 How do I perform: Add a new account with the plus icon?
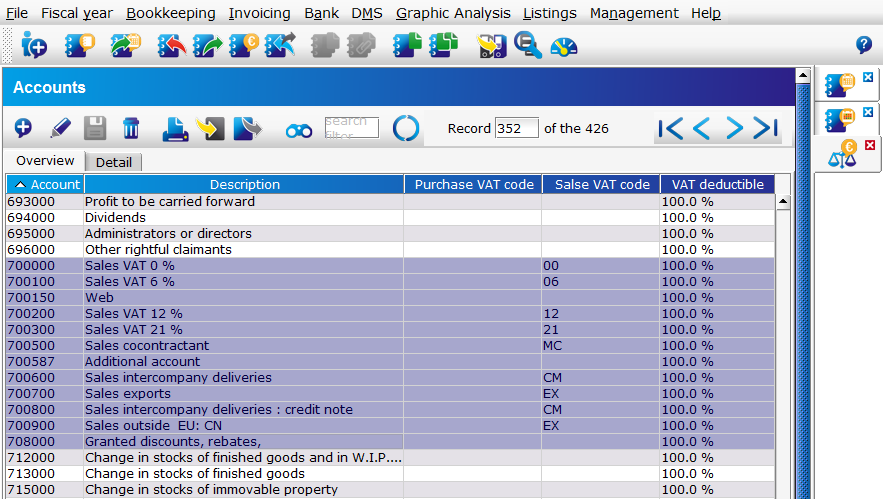tap(23, 128)
